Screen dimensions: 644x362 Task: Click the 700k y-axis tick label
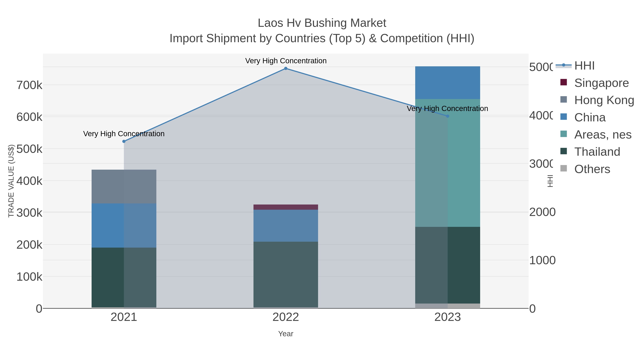30,85
